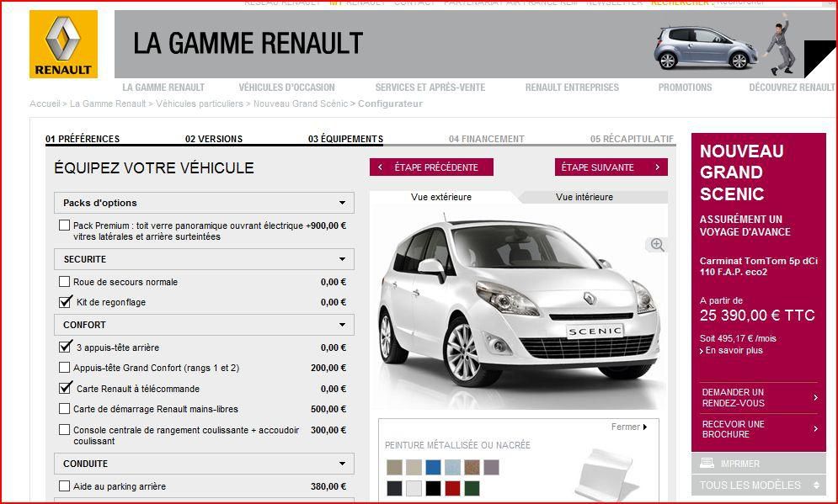Click Véhicules particuliers breadcrumb
This screenshot has height=504, width=838.
(x=200, y=103)
